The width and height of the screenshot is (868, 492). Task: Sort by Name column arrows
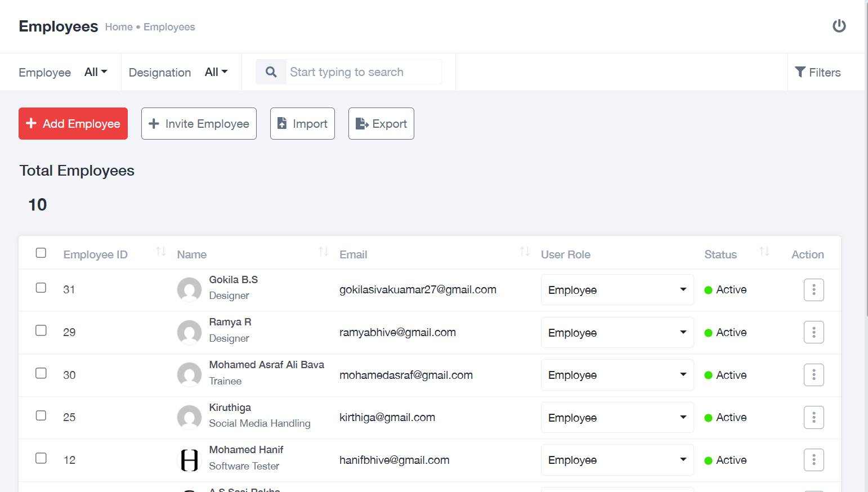pos(323,252)
